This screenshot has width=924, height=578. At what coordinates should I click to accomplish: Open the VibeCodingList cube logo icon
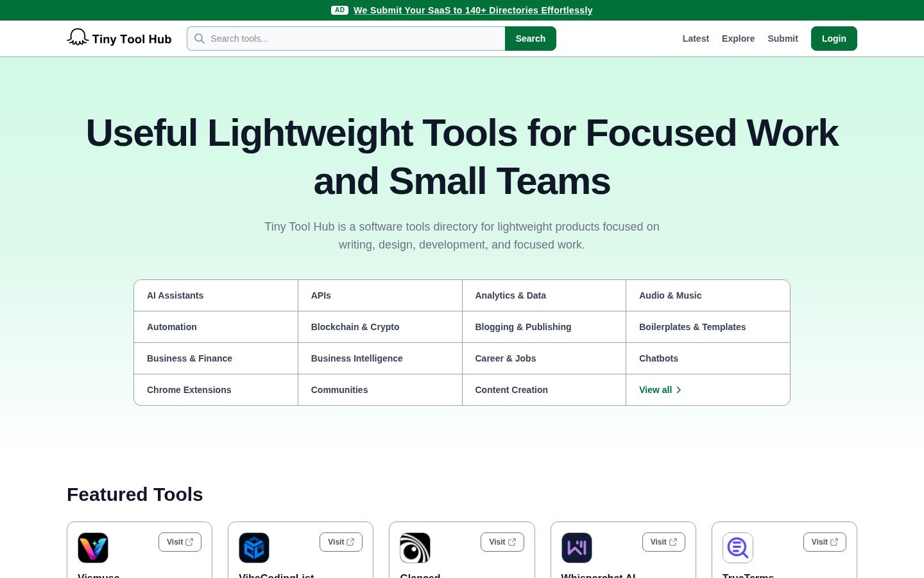[x=254, y=548]
